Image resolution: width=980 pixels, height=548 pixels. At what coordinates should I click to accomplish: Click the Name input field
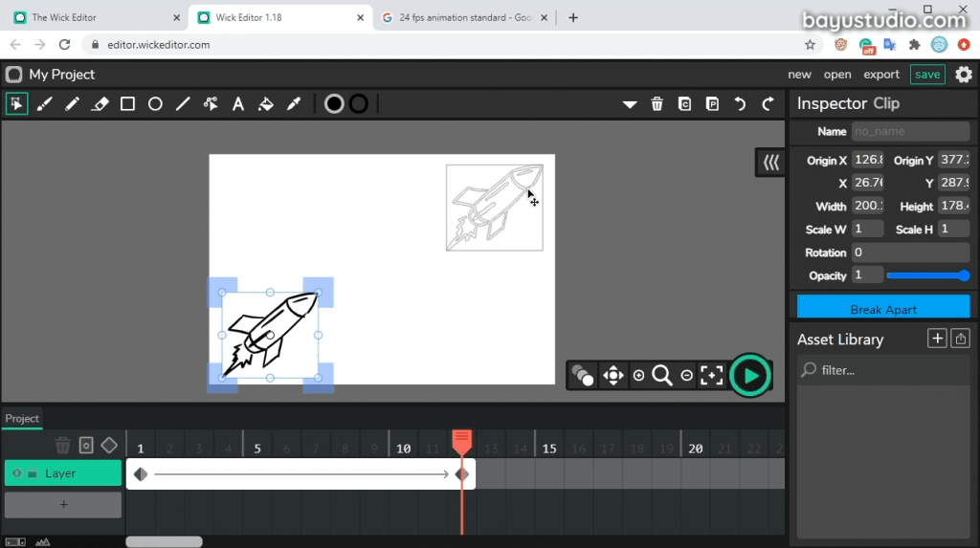coord(910,131)
